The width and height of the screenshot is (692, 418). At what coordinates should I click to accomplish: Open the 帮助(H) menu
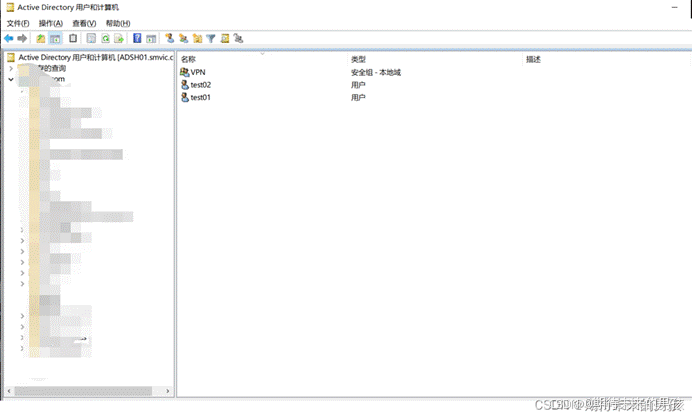point(118,23)
